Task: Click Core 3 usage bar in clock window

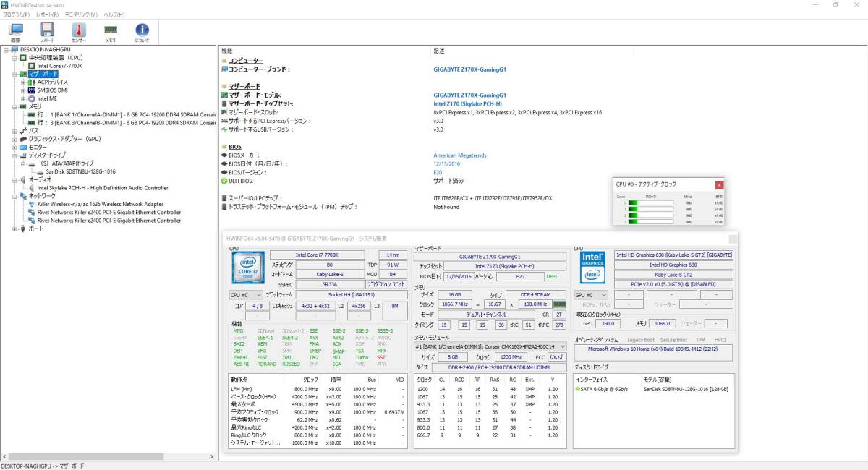Action: coord(652,222)
